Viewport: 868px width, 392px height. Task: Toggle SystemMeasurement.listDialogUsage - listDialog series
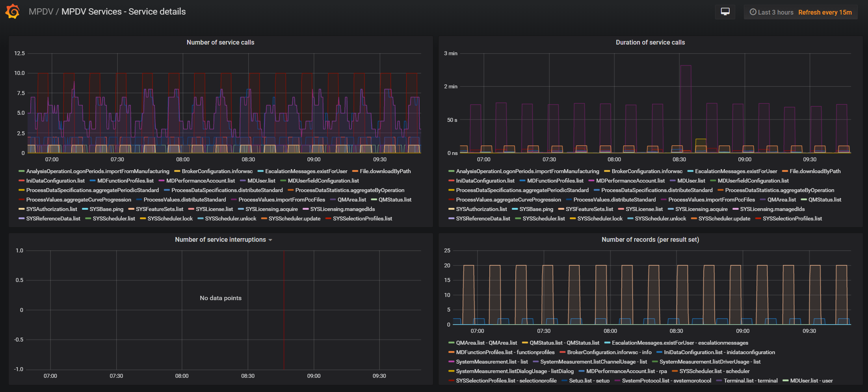pyautogui.click(x=515, y=371)
